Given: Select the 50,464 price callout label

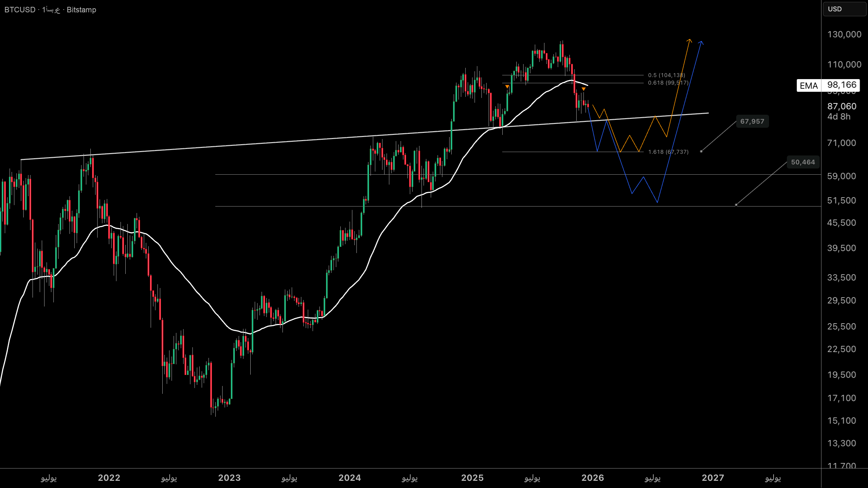Looking at the screenshot, I should [803, 162].
